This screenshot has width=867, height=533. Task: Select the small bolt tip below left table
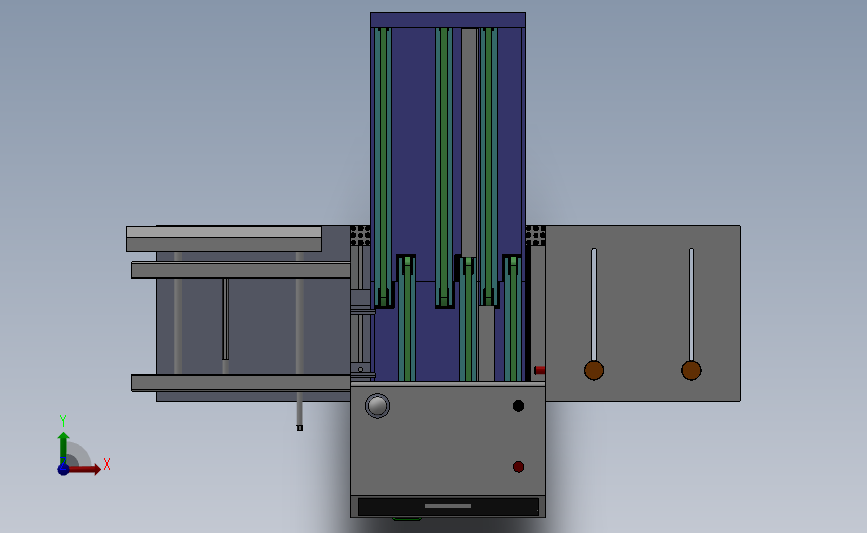(300, 427)
